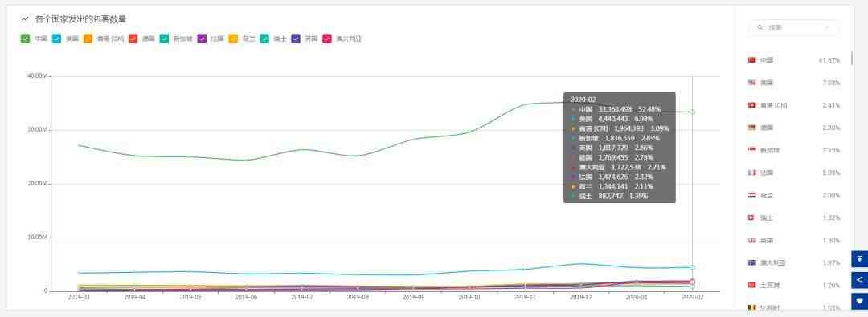Click the 2.41% value for 香港 [CN]
The image size is (868, 317).
point(832,105)
